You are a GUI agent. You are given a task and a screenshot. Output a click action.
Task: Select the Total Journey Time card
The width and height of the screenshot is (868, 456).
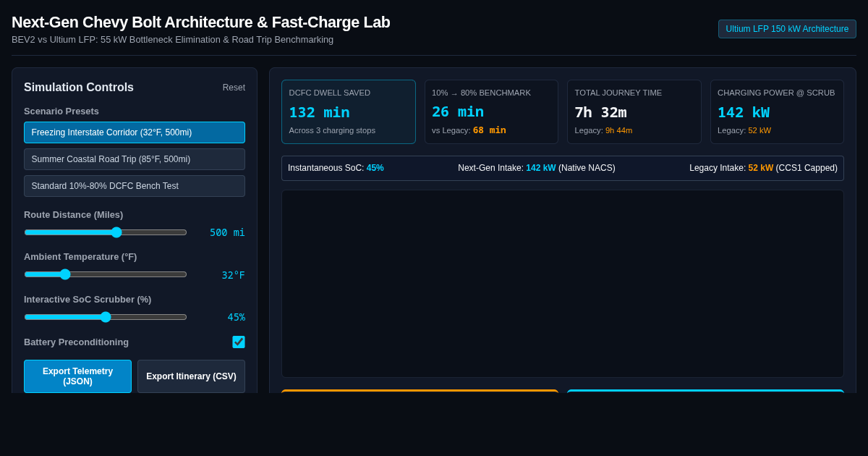634,111
